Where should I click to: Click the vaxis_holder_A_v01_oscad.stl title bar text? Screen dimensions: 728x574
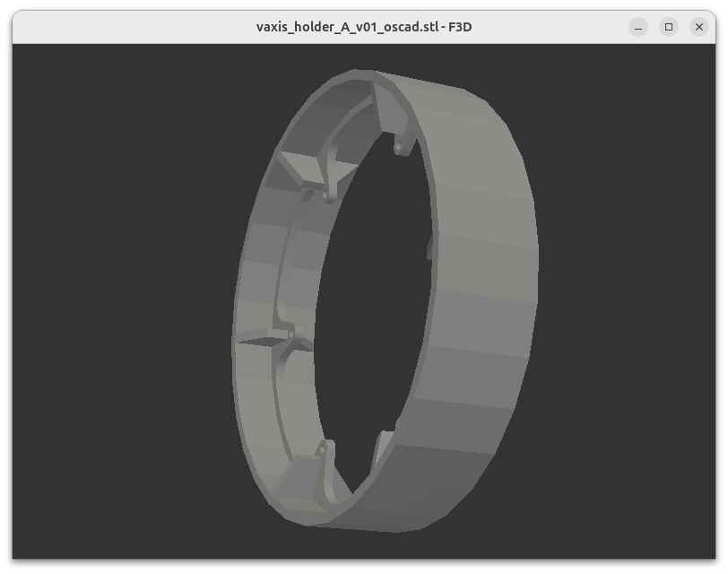pos(363,27)
